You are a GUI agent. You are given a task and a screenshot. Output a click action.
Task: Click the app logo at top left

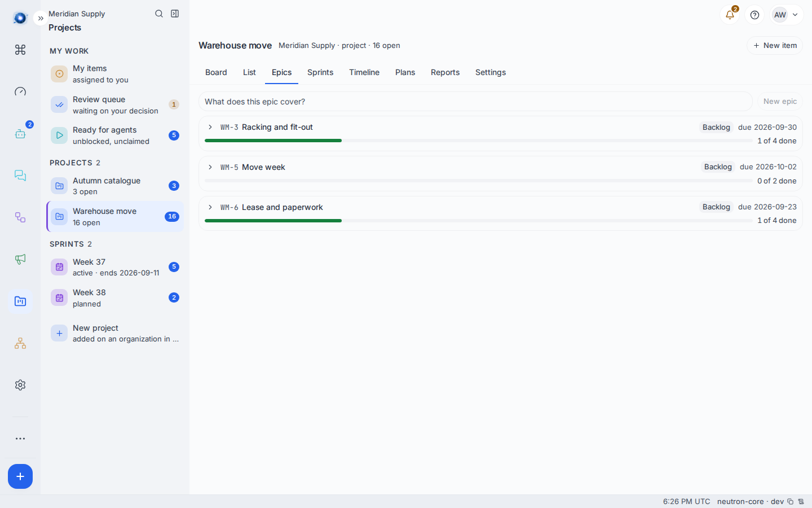(20, 18)
